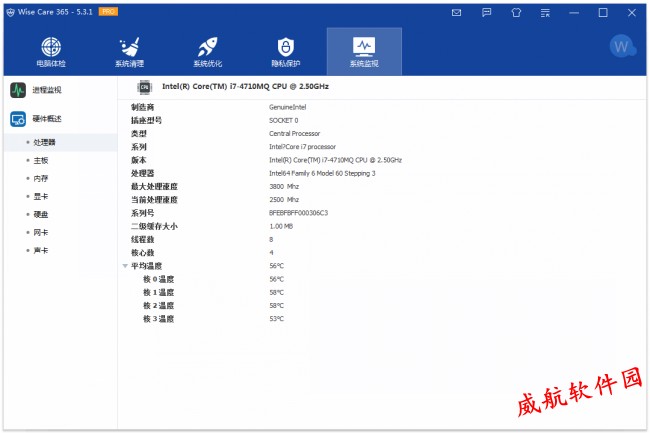The width and height of the screenshot is (650, 433).
Task: Click the 线程数 thread count label
Action: pyautogui.click(x=143, y=239)
